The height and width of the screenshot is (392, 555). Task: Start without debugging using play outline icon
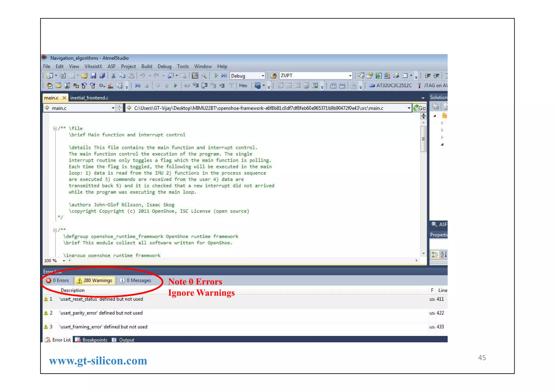216,76
